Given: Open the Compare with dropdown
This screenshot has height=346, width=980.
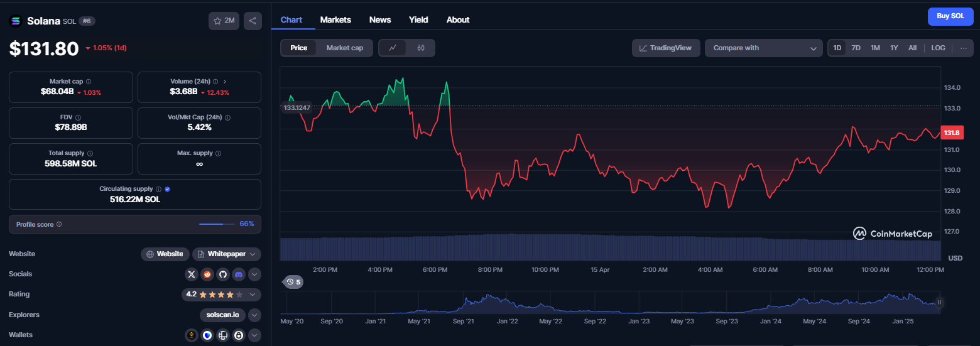Looking at the screenshot, I should coord(764,48).
